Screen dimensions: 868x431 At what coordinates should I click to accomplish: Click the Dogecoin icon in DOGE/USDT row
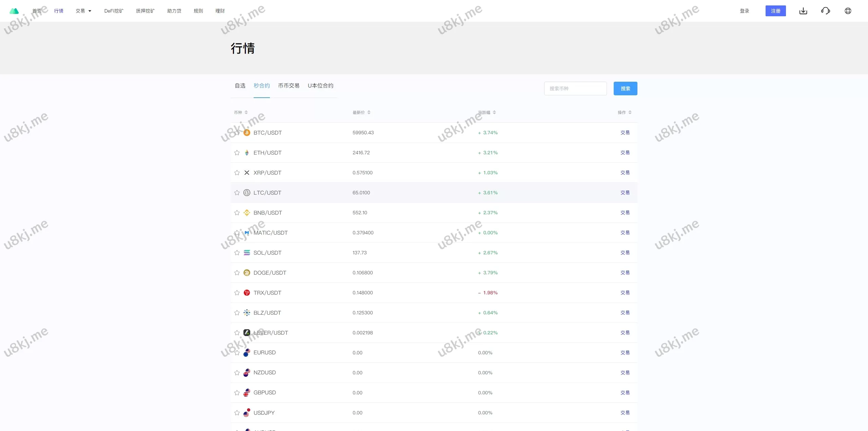(x=247, y=273)
